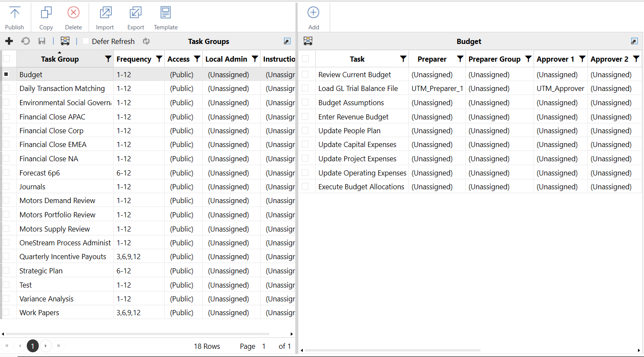Open the Export tool
The height and width of the screenshot is (357, 644).
135,17
